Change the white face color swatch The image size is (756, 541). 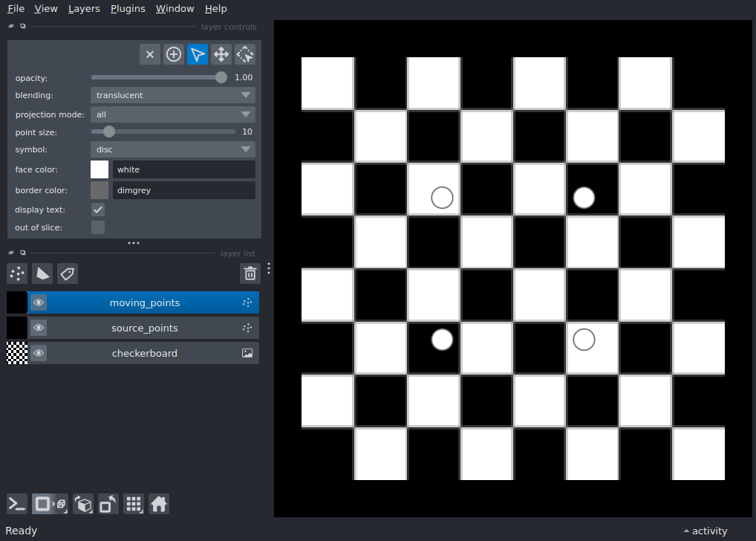(x=99, y=169)
